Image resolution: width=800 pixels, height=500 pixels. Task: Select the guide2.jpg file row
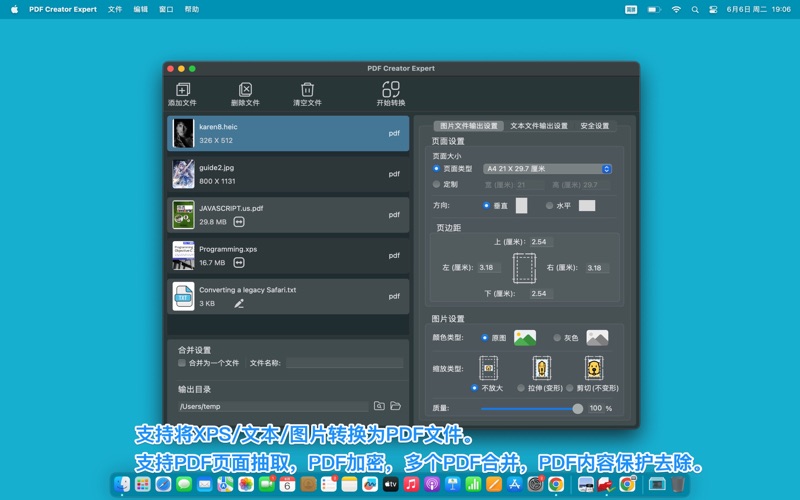click(x=288, y=174)
